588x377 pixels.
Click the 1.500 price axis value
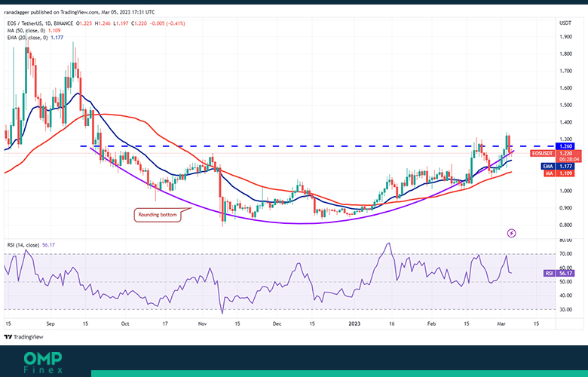(565, 105)
